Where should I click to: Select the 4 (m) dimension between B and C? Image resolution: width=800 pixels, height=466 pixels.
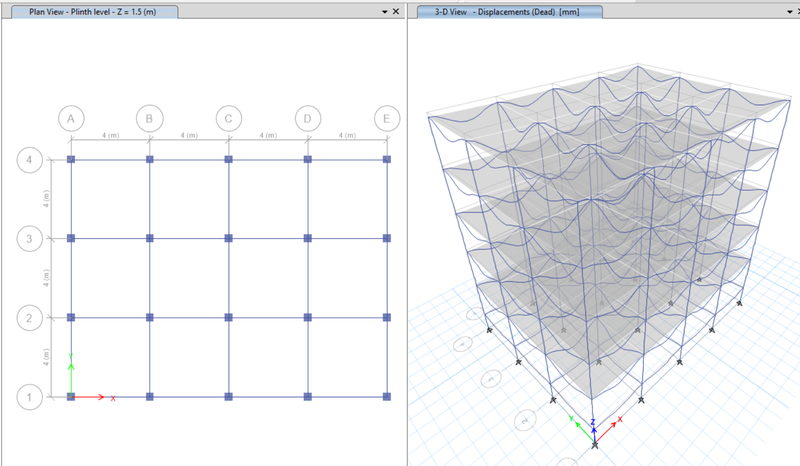(x=189, y=135)
